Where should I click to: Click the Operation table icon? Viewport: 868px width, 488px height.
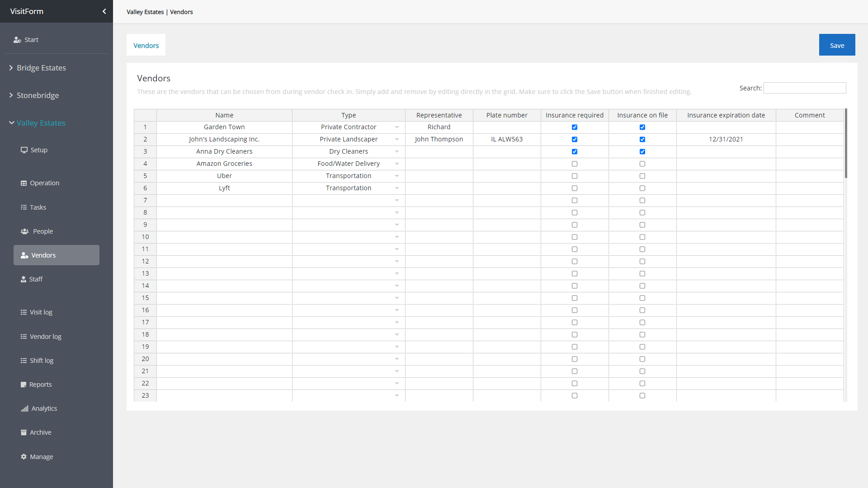24,183
